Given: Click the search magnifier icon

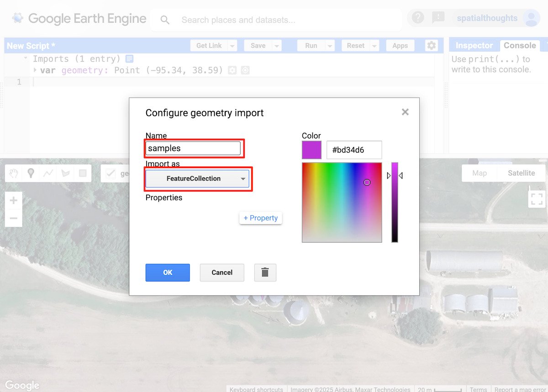Looking at the screenshot, I should [x=164, y=20].
